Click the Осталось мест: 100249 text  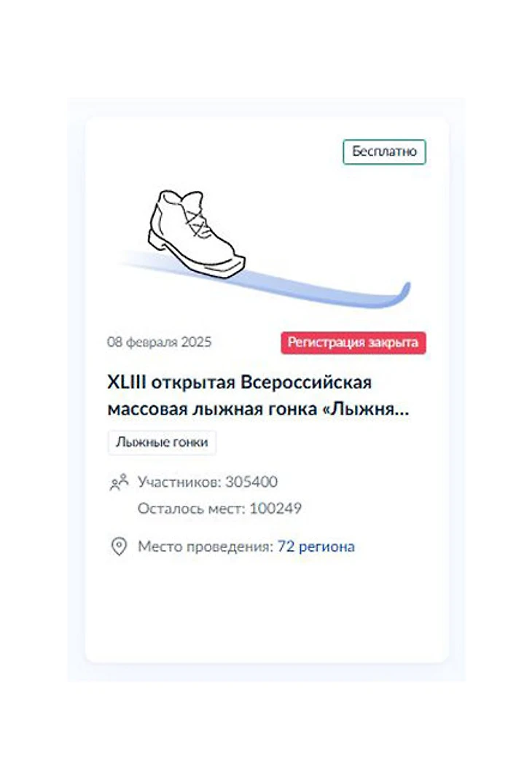(219, 508)
